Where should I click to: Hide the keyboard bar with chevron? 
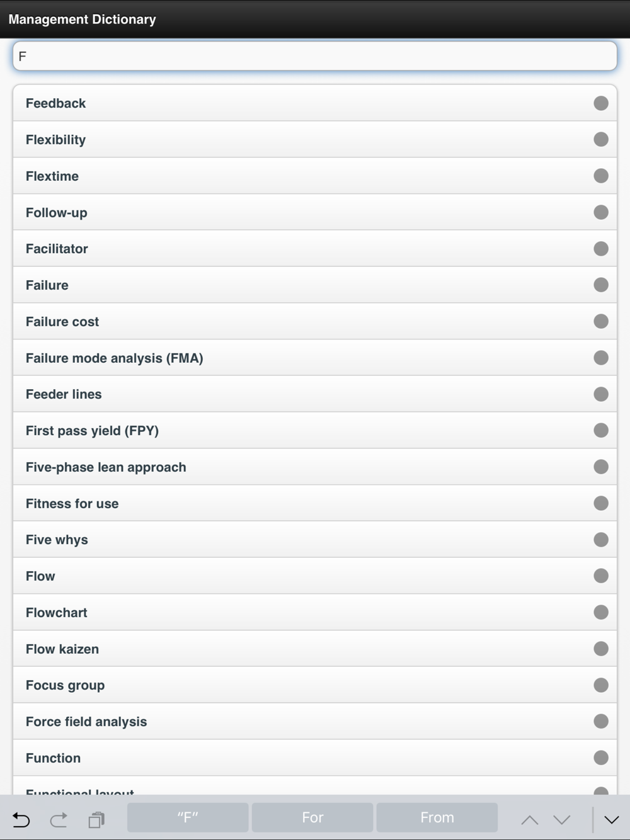(611, 819)
